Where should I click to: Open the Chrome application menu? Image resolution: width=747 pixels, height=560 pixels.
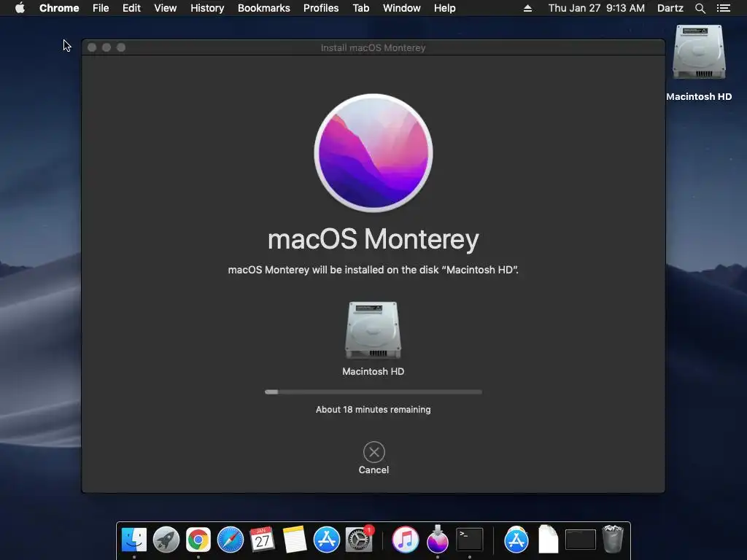[x=59, y=8]
